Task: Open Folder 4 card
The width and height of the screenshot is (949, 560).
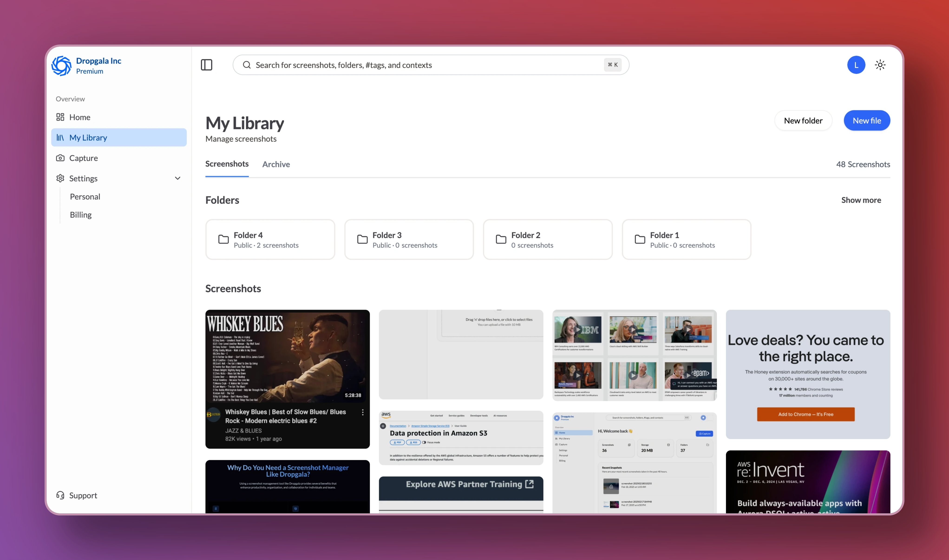Action: click(270, 240)
